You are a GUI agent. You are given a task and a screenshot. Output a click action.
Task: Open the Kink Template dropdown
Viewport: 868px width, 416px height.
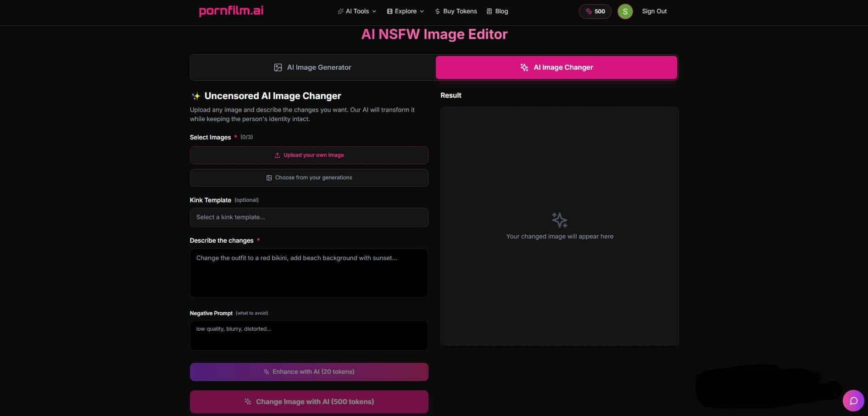click(x=309, y=217)
